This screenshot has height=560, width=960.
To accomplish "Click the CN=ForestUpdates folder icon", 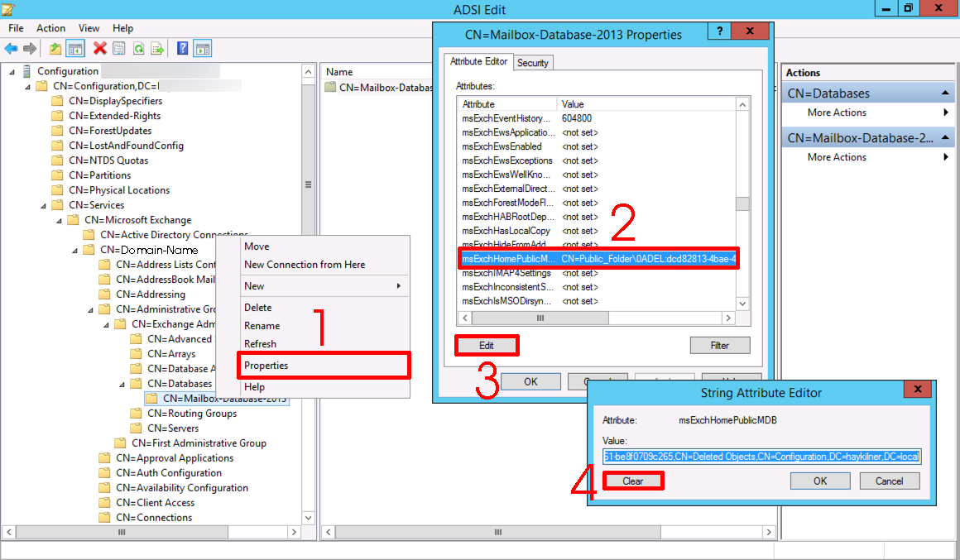I will pyautogui.click(x=58, y=131).
